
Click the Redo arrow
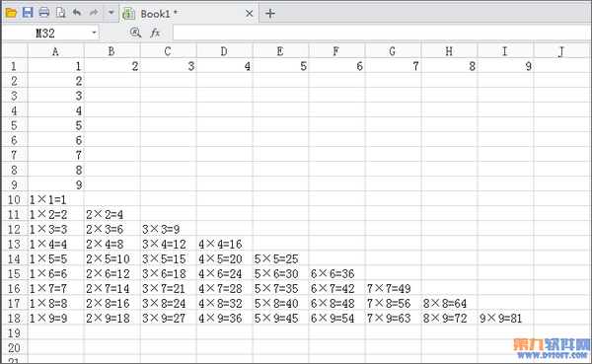[94, 13]
